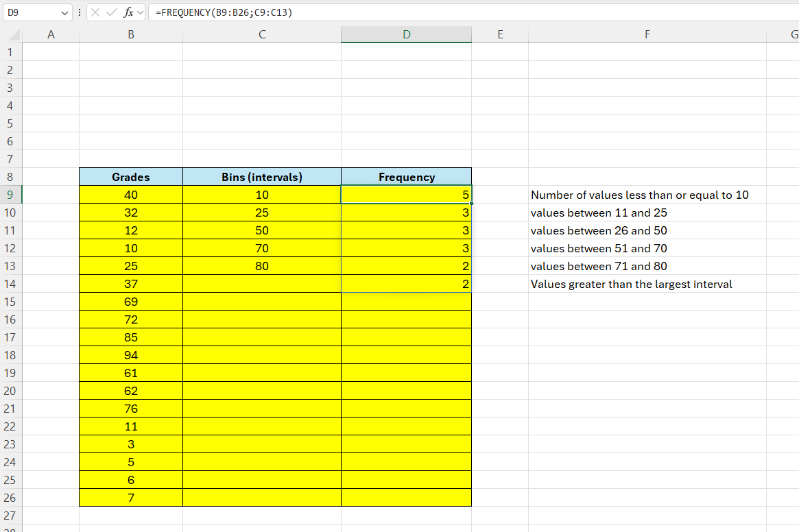
Task: Select the cell containing the grade 94
Action: tap(130, 355)
